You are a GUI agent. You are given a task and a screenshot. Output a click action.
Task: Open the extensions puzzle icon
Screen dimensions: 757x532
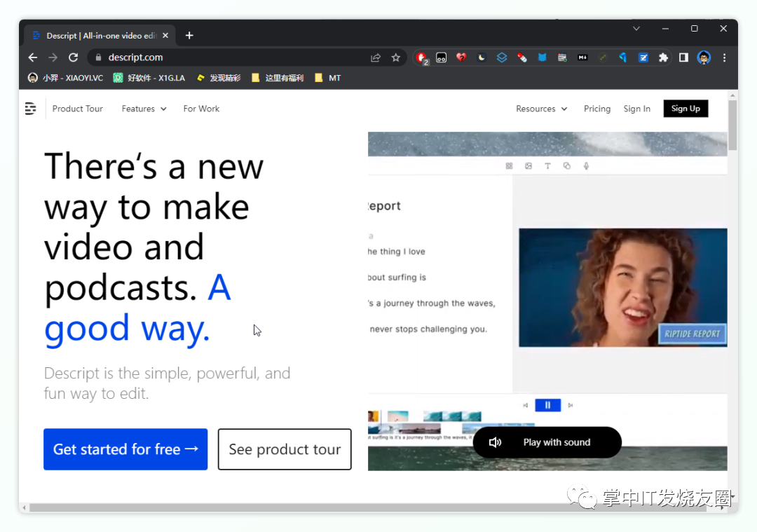[663, 57]
